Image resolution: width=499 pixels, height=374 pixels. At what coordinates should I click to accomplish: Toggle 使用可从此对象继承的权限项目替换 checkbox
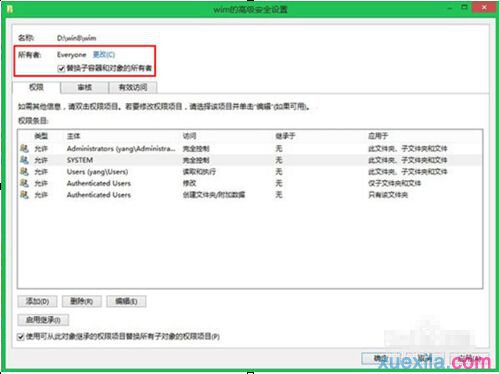click(21, 337)
